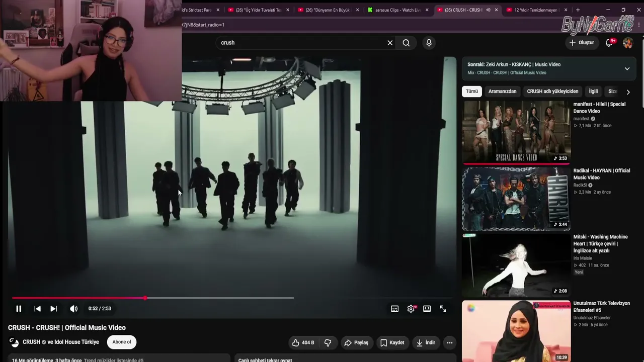Open the CRUSH channel name link

(31, 342)
